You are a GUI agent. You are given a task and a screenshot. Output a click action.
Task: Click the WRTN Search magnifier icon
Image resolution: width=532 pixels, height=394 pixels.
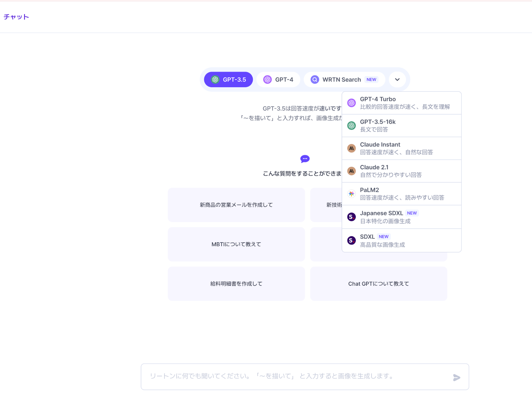tap(315, 79)
